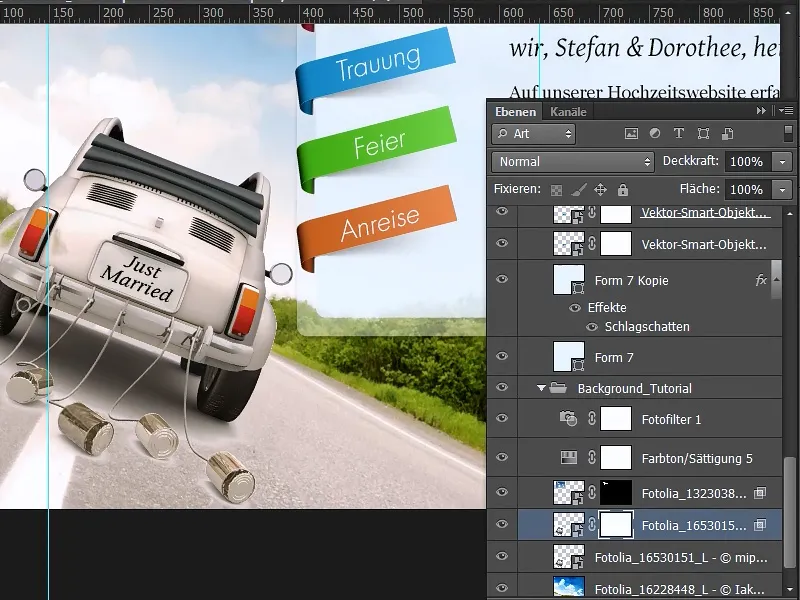
Task: Select the white mask on Fotolia_1653015
Action: click(x=616, y=524)
